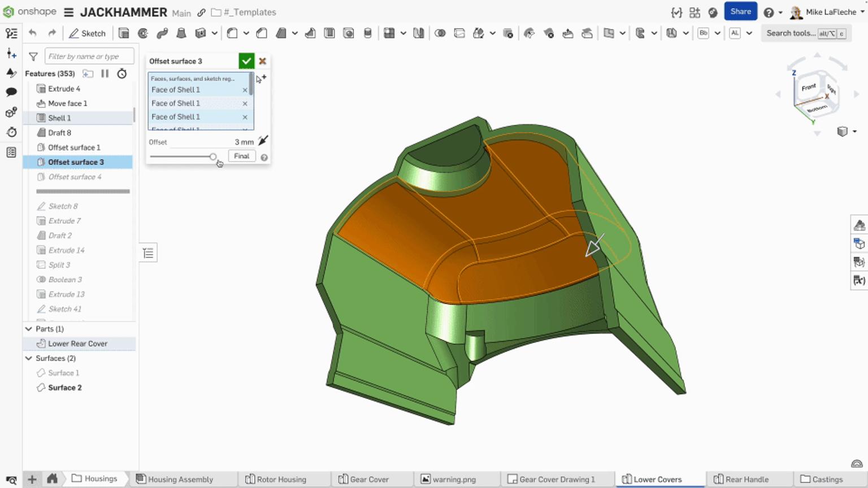The height and width of the screenshot is (488, 868).
Task: Click the Final button in the Offset dialog
Action: point(241,156)
